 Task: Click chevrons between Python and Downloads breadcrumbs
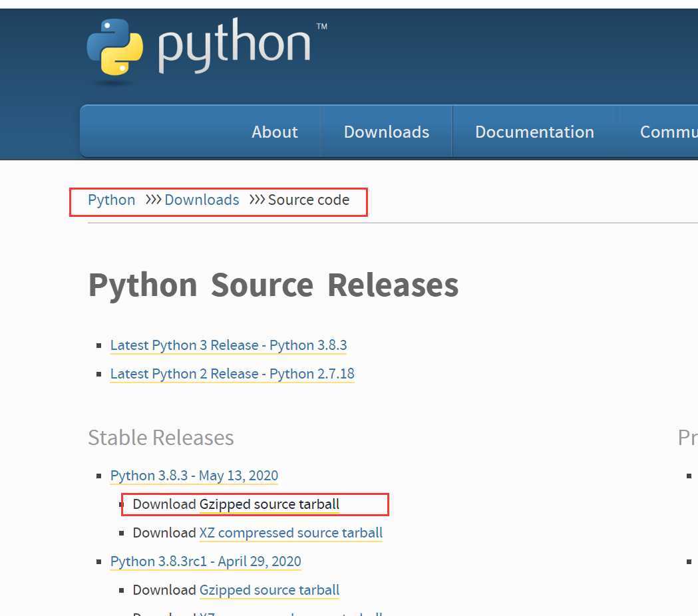point(153,200)
